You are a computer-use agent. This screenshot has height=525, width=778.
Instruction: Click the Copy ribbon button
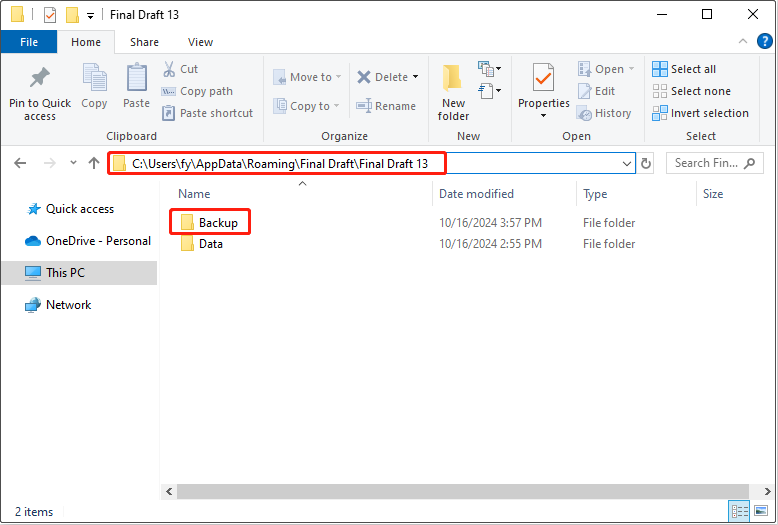(94, 86)
